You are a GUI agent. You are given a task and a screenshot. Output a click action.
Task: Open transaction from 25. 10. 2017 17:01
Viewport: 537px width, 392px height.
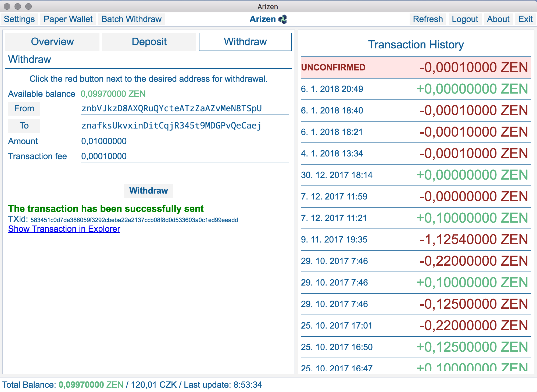(416, 326)
